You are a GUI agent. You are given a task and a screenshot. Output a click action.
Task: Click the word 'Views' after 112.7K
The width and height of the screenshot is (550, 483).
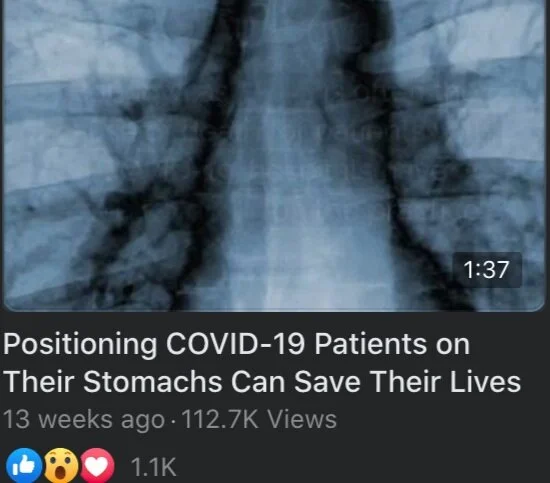pyautogui.click(x=302, y=419)
